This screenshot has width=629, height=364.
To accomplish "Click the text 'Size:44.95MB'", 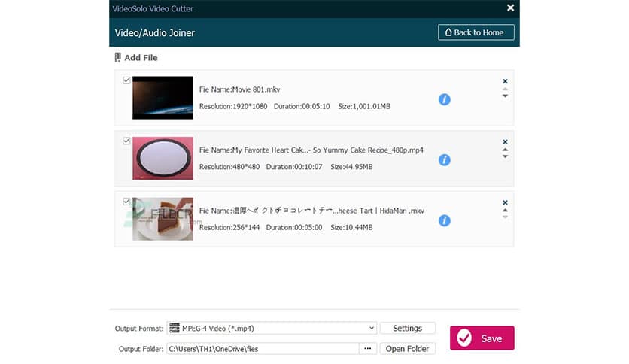I will click(x=351, y=167).
